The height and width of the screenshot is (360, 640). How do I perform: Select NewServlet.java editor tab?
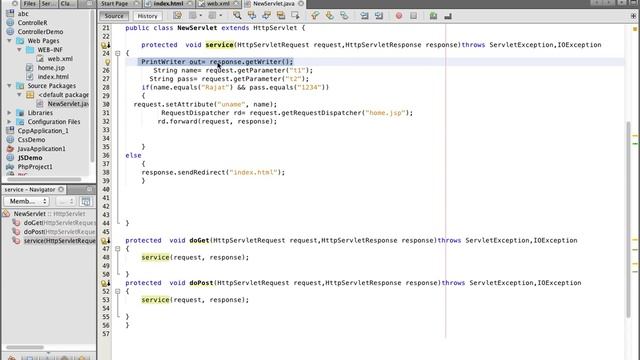273,4
